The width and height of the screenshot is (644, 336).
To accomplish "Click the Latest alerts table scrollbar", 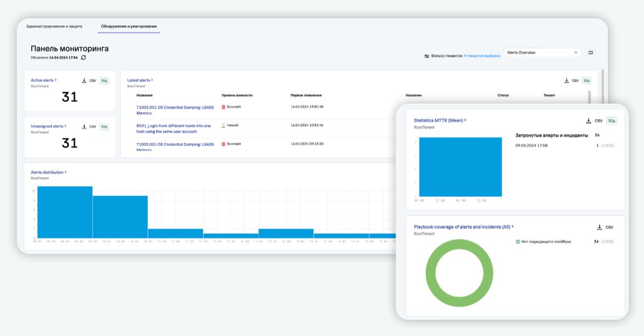I will pos(590,97).
